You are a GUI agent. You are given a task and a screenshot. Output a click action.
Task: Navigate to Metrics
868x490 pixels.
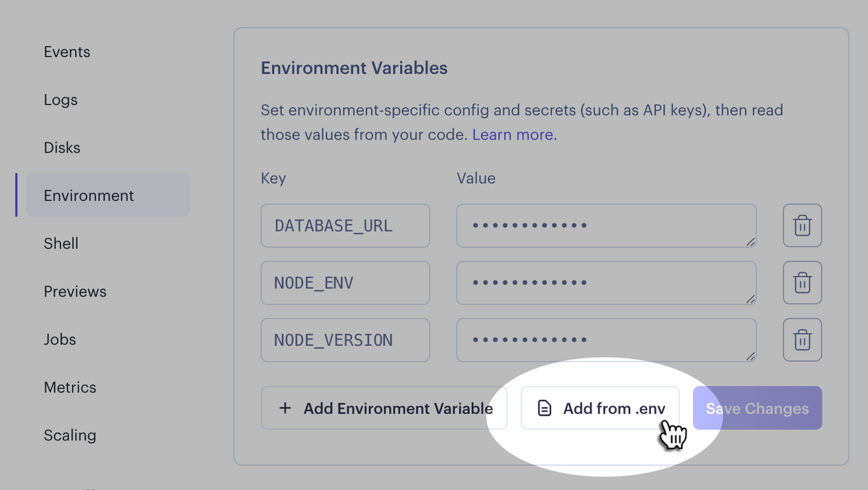(70, 387)
